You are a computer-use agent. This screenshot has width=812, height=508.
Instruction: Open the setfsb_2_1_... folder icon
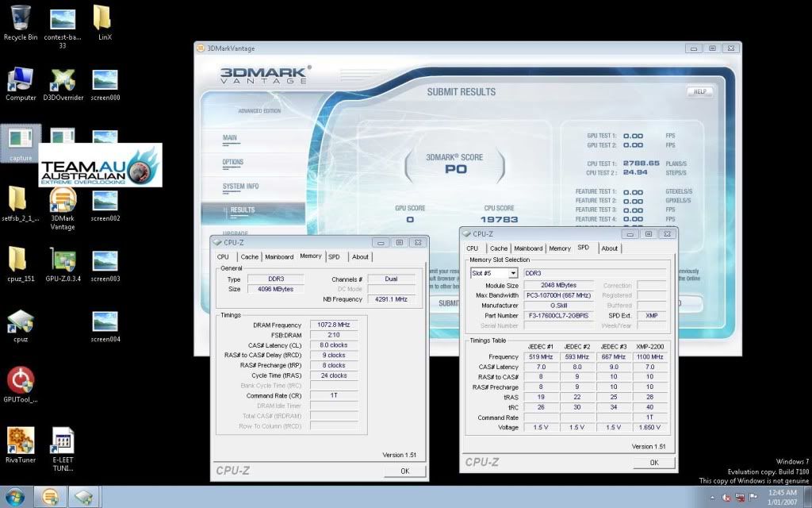coord(21,204)
